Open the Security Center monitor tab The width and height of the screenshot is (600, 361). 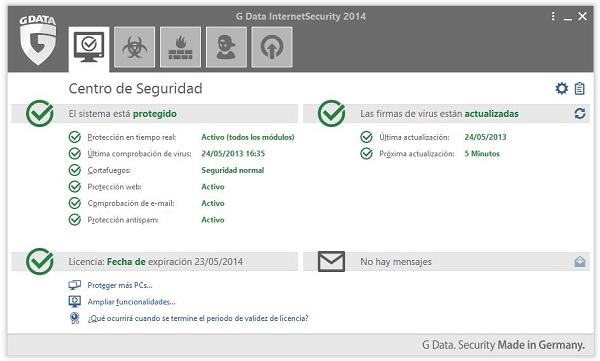(89, 48)
